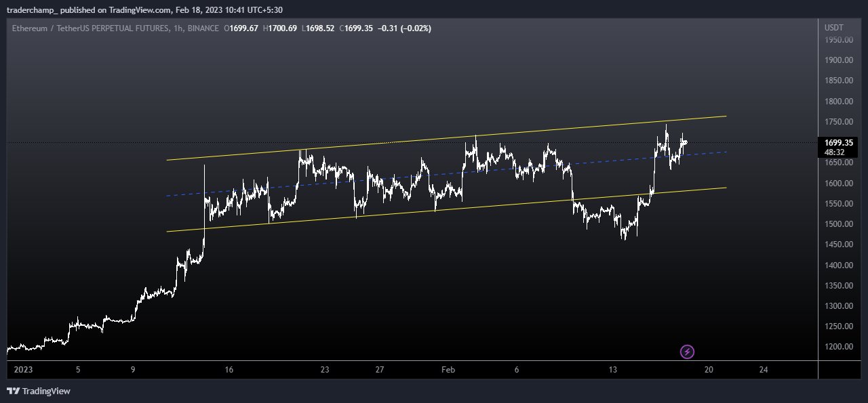The height and width of the screenshot is (403, 868).
Task: Click the 1250.00 price axis label
Action: point(838,326)
